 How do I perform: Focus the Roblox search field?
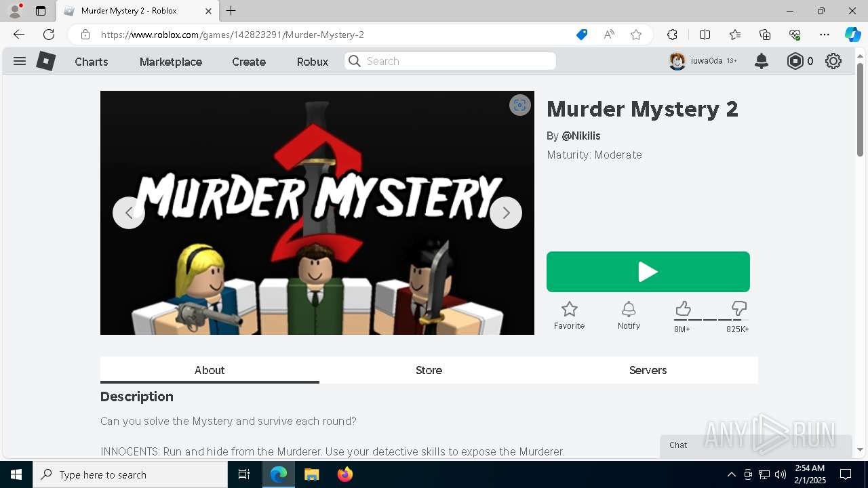tap(450, 61)
